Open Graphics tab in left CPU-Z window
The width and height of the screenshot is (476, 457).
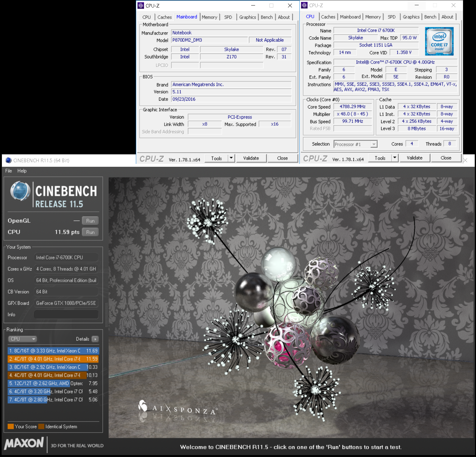248,17
